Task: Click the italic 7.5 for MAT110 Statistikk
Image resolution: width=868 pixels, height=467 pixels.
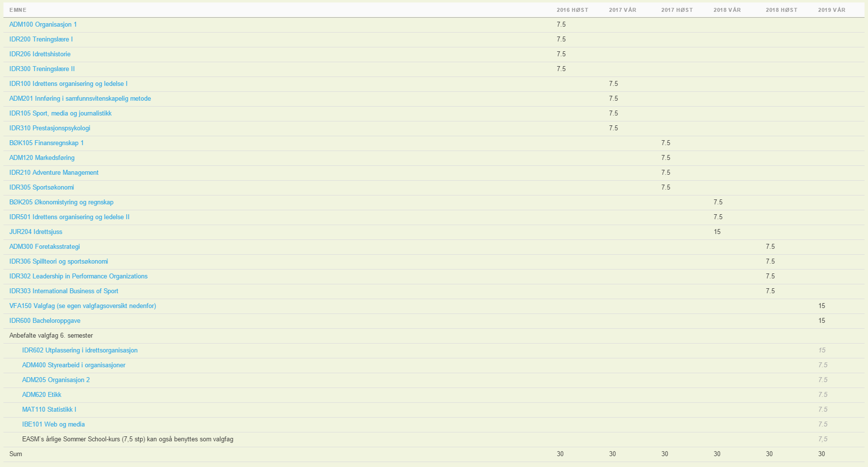Action: click(x=823, y=410)
